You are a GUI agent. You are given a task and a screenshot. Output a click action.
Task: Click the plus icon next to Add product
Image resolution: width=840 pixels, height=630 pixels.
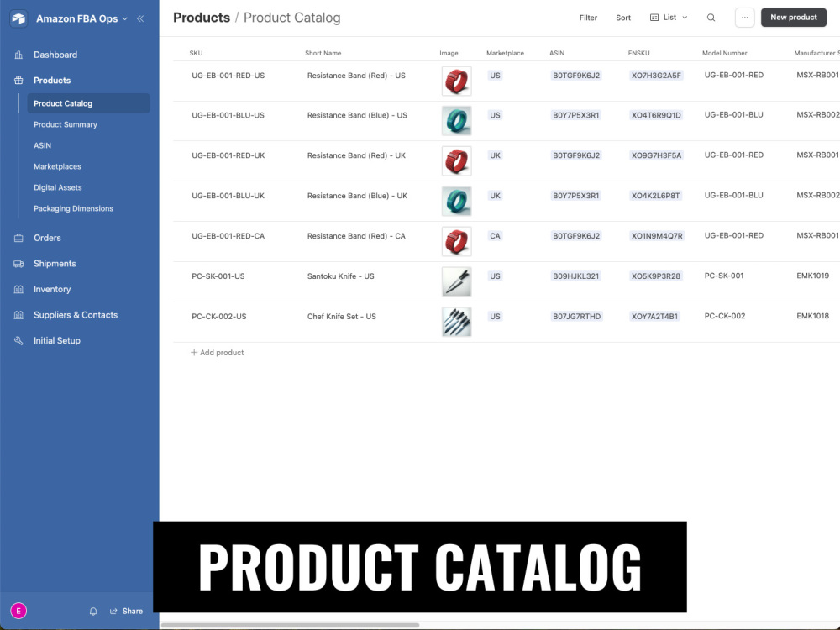click(x=194, y=353)
